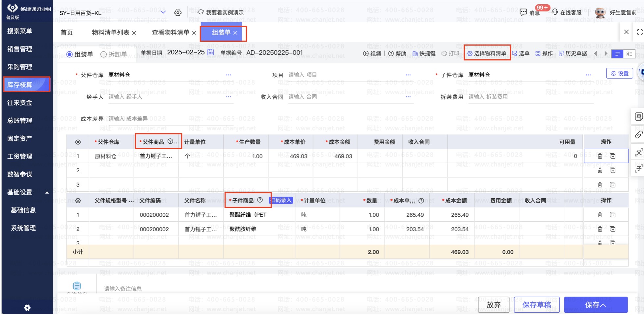Open 在线客服 headset support

point(567,12)
